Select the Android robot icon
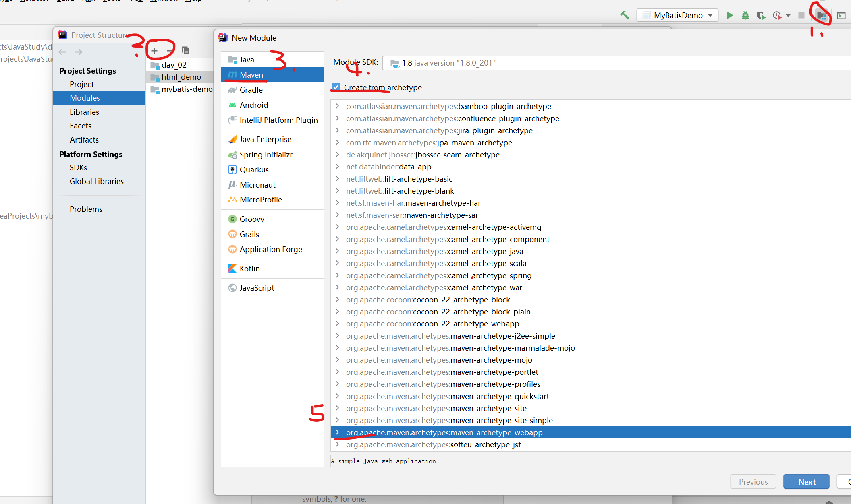851x504 pixels. pyautogui.click(x=232, y=105)
